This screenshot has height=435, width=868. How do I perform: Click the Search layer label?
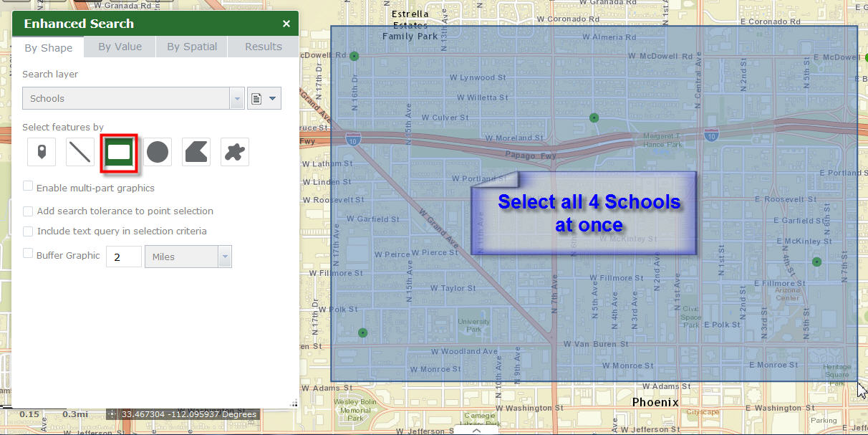[50, 75]
